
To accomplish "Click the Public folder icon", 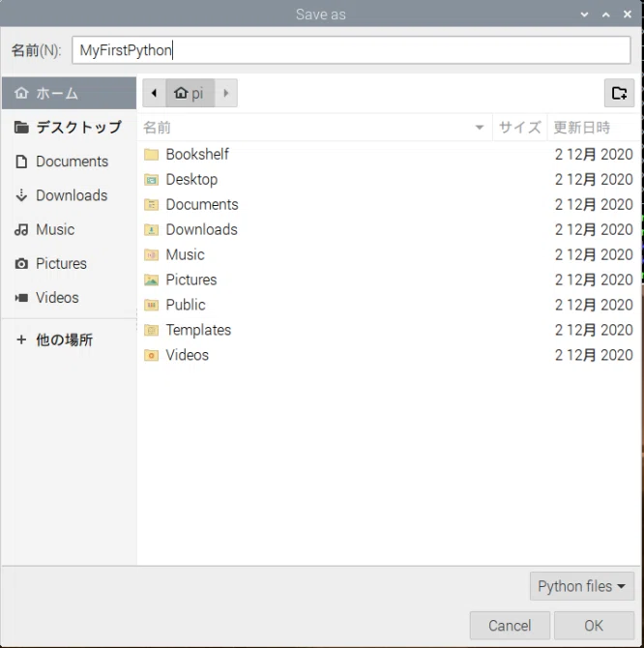I will point(151,305).
